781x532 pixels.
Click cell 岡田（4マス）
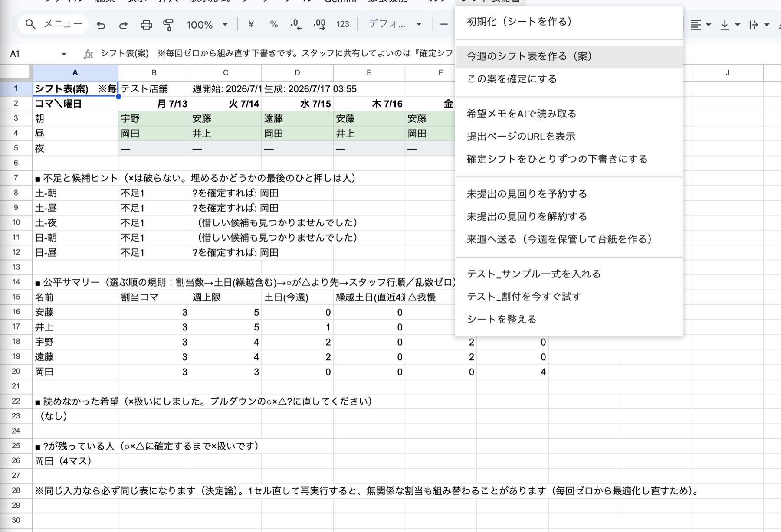(x=75, y=461)
